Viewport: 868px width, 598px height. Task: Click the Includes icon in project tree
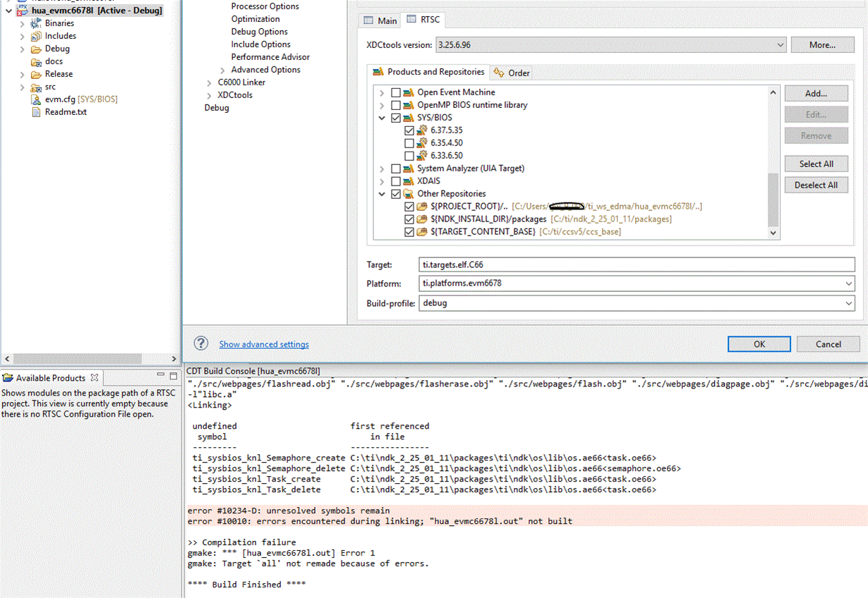[x=36, y=36]
